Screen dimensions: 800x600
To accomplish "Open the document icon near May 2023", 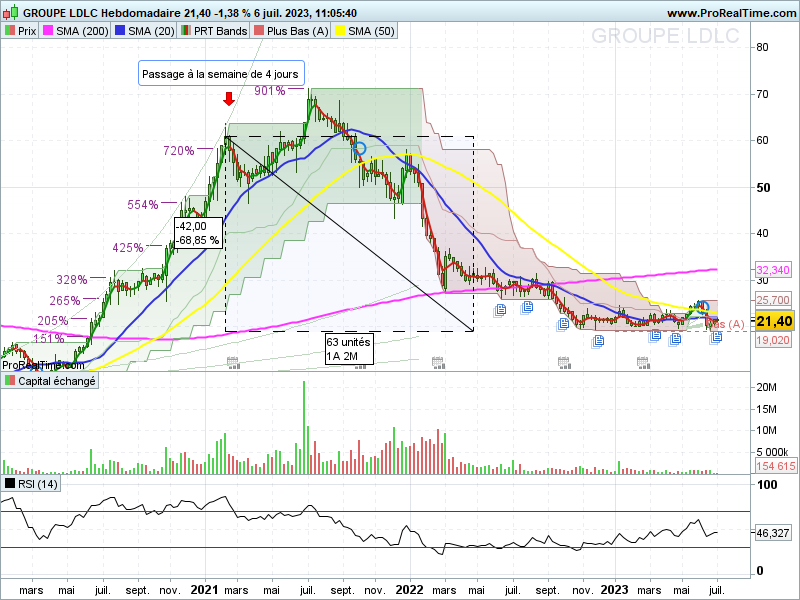I will coord(676,338).
